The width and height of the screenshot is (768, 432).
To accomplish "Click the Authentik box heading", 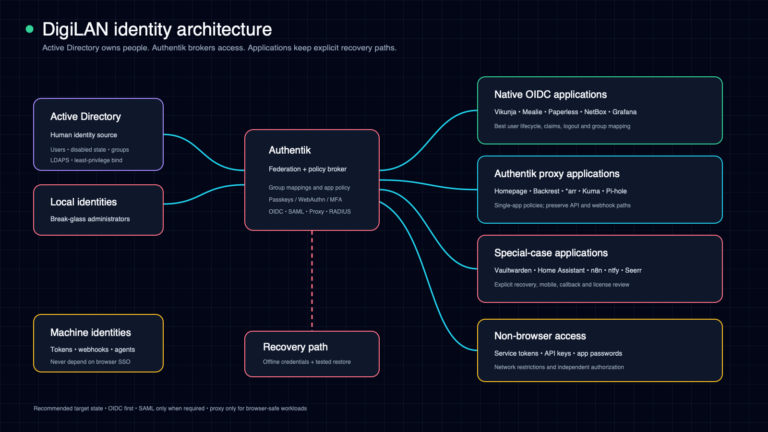I will click(x=289, y=150).
